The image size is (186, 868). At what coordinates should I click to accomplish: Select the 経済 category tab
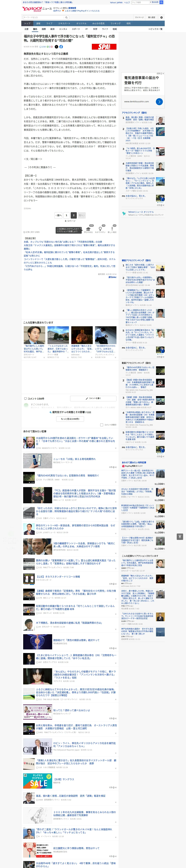point(52,29)
